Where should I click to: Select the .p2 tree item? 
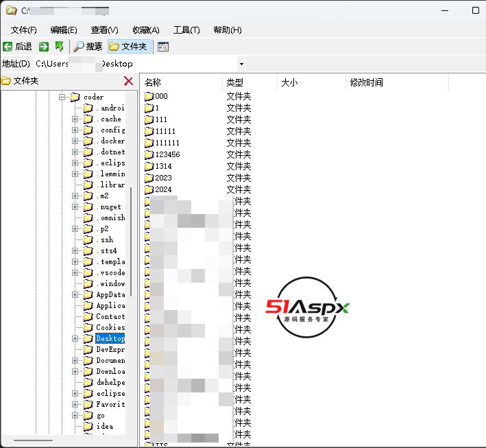pyautogui.click(x=103, y=229)
